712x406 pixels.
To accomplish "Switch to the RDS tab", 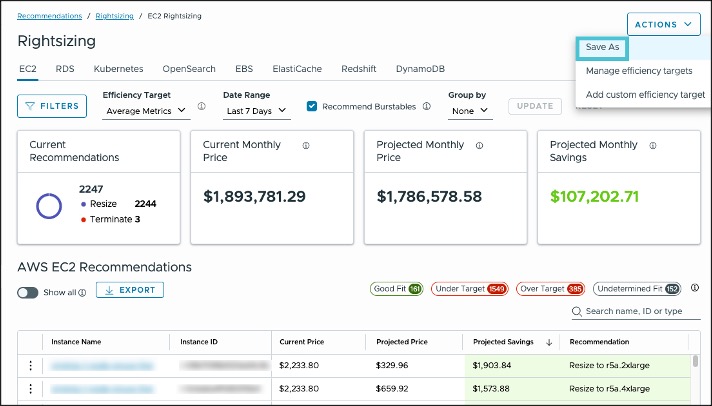I will tap(65, 69).
